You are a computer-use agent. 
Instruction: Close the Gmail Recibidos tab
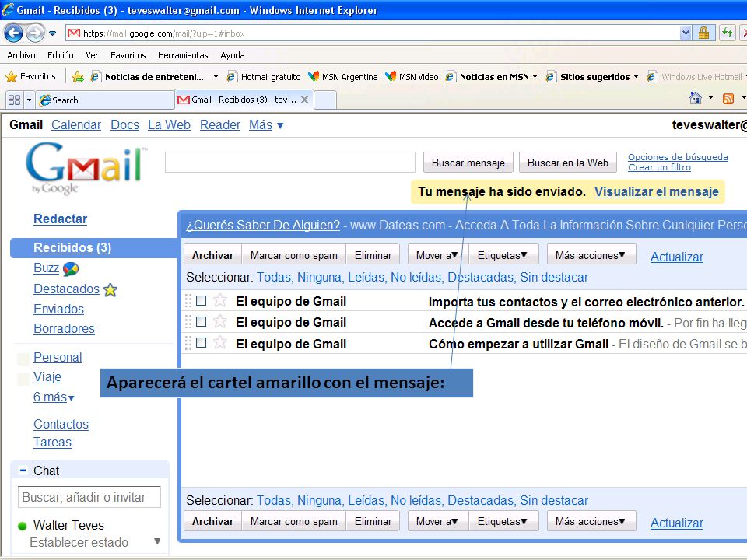click(304, 100)
